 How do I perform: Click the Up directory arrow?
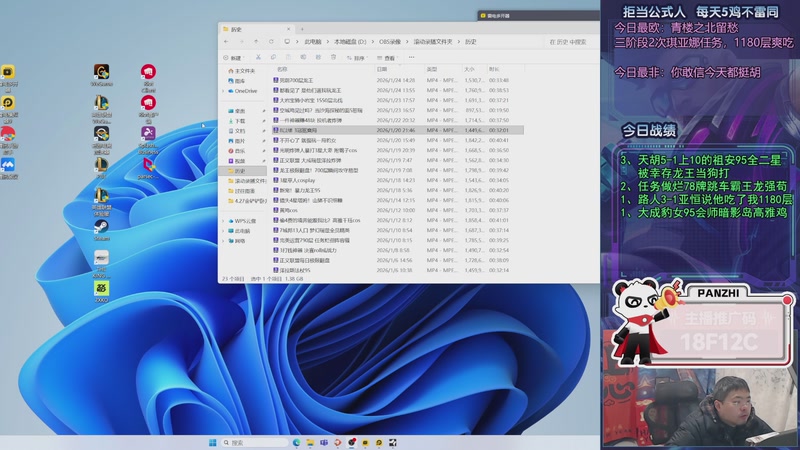(256, 42)
